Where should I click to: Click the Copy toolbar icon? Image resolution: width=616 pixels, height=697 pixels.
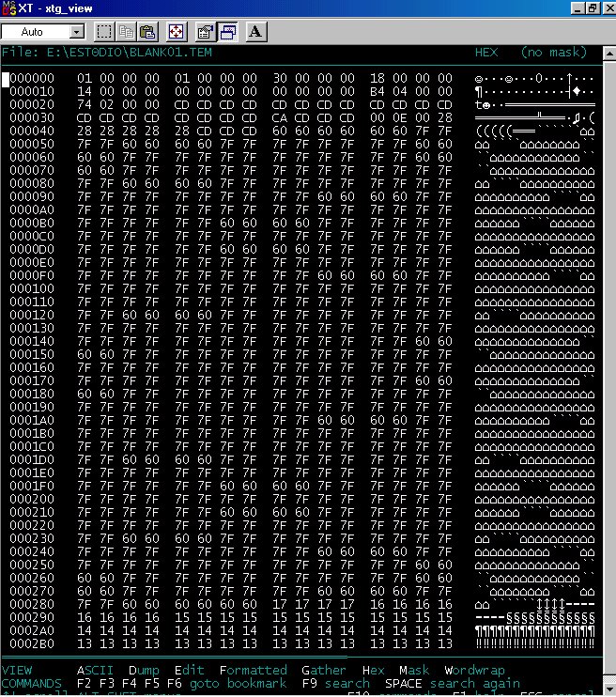pyautogui.click(x=126, y=32)
